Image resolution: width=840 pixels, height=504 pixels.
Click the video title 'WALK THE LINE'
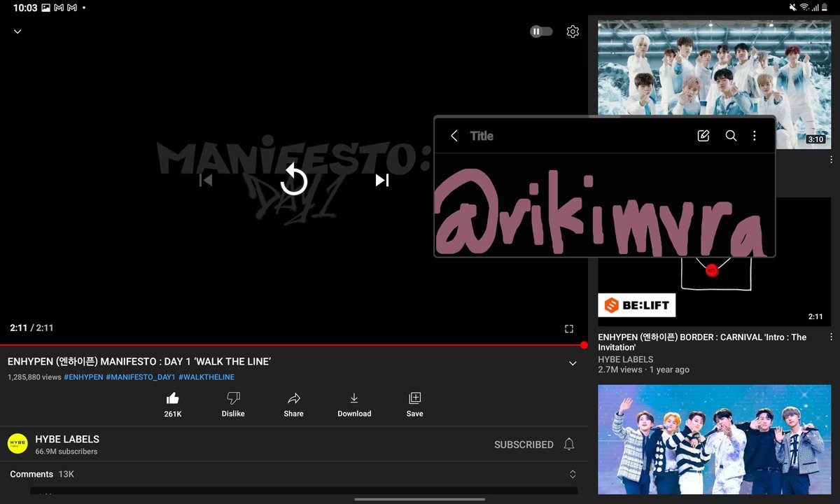pos(139,362)
